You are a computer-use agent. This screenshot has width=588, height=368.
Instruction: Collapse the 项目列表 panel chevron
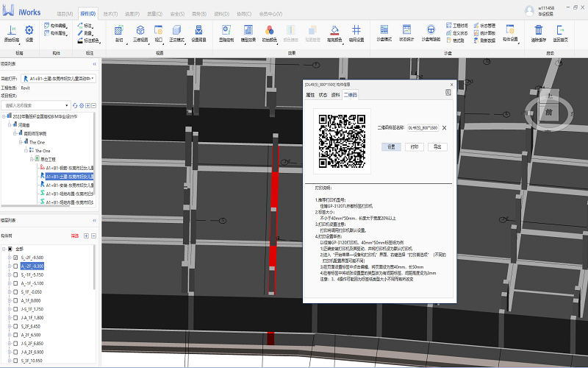click(95, 64)
